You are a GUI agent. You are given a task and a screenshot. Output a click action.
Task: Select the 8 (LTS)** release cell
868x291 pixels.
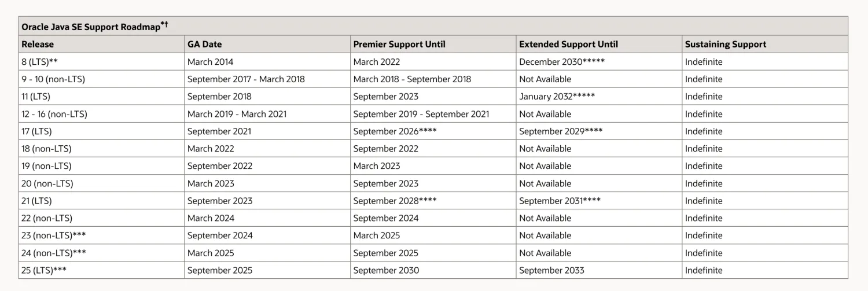[x=101, y=62]
